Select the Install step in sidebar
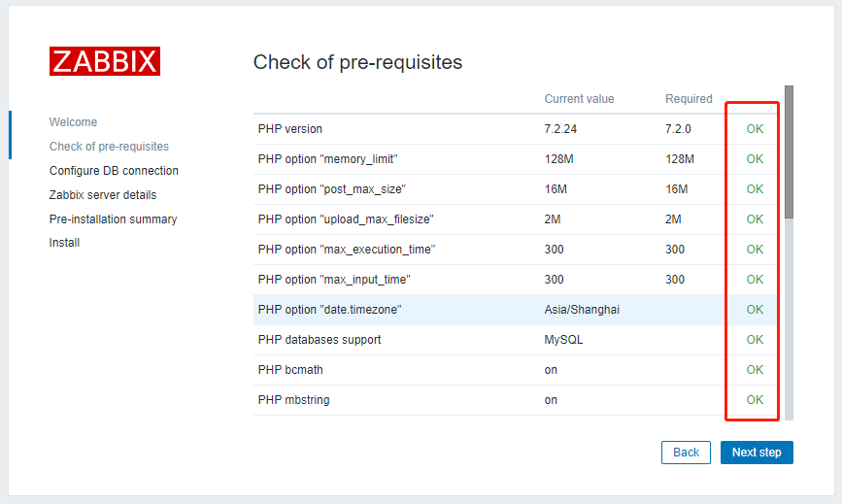 (x=64, y=243)
